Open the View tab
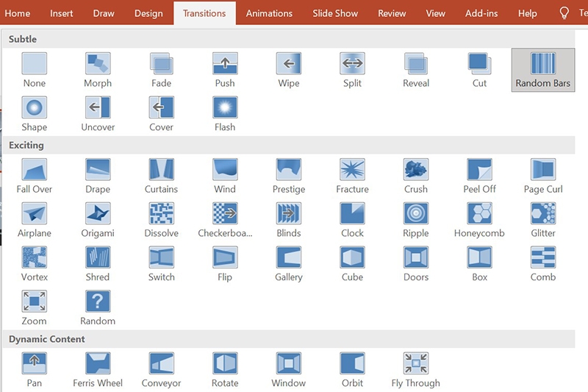 pyautogui.click(x=435, y=13)
